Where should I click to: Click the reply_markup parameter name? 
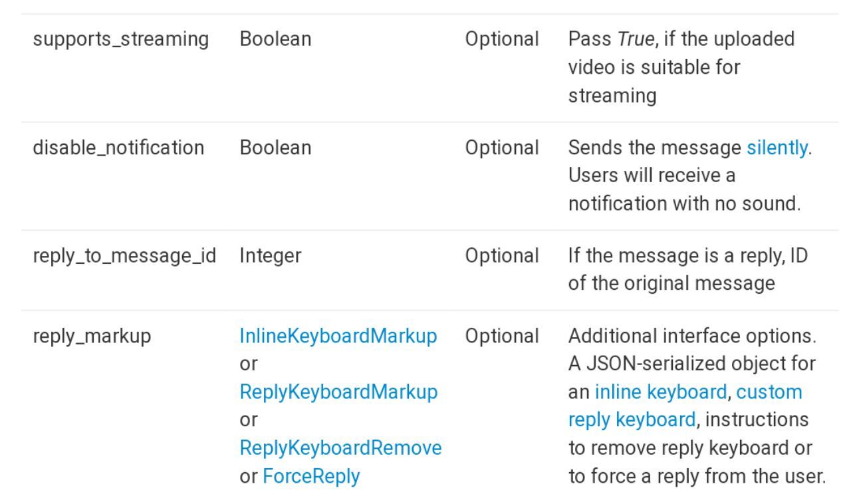(92, 336)
